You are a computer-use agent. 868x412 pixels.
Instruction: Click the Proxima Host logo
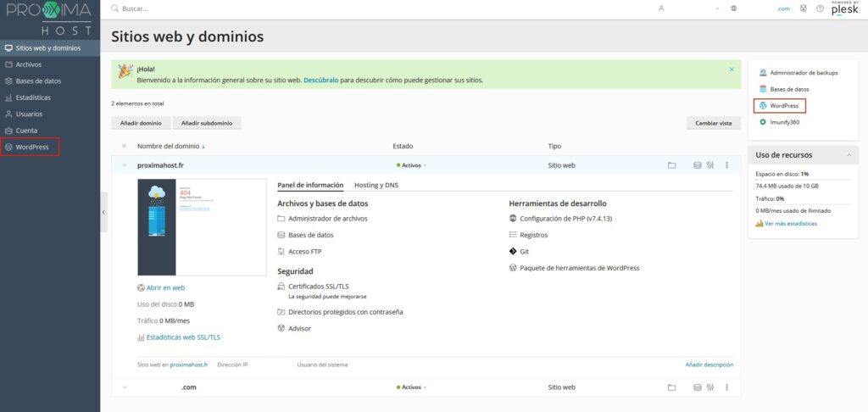49,19
